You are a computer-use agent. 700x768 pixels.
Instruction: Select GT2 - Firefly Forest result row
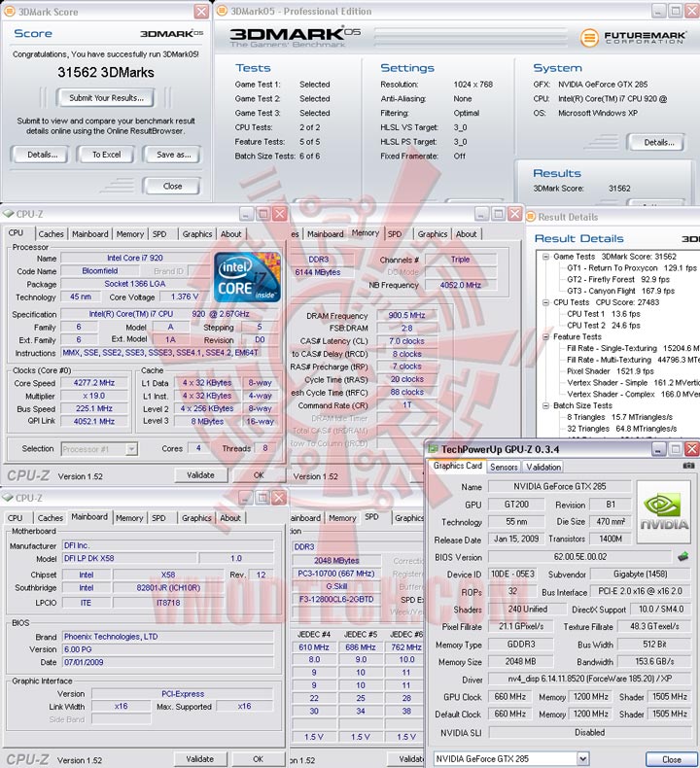(618, 280)
